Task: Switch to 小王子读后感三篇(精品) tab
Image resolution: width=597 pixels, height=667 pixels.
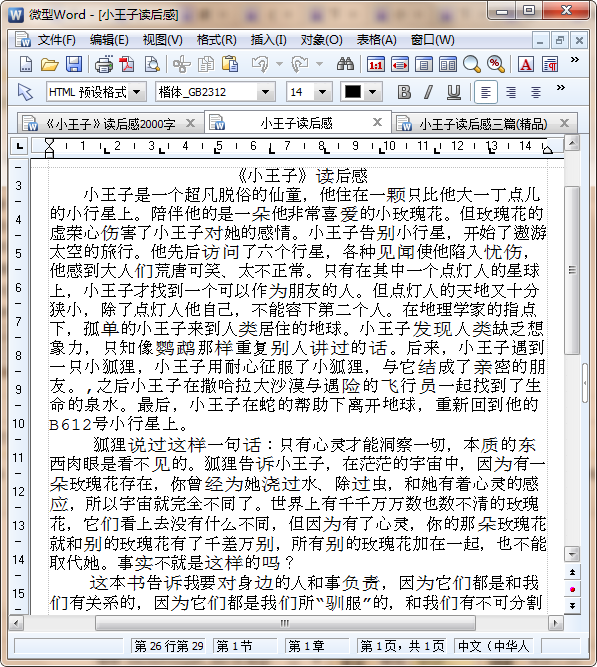Action: 483,124
